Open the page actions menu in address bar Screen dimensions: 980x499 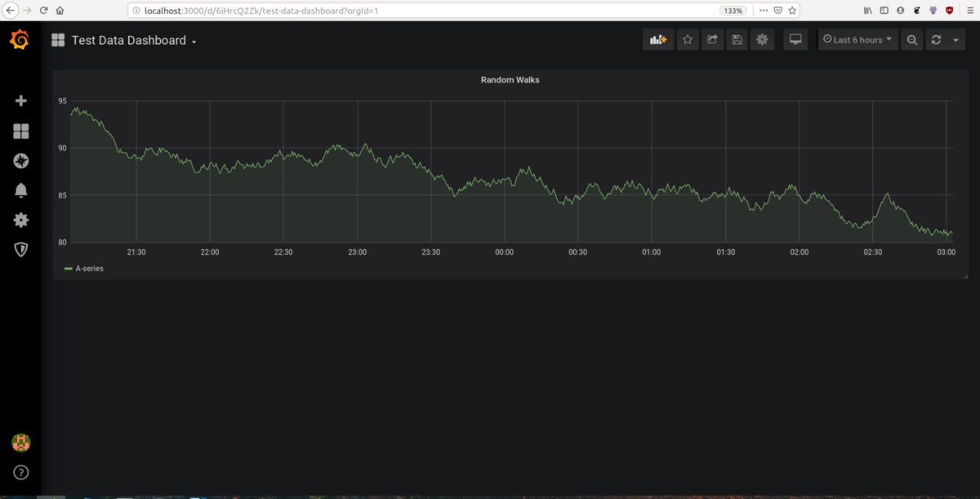763,11
